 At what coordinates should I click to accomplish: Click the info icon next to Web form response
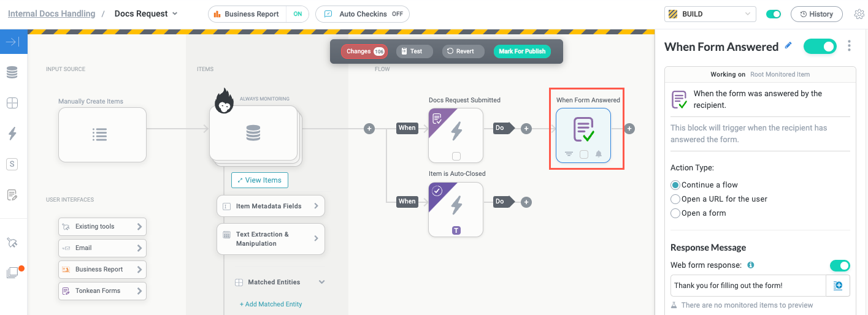coord(751,265)
